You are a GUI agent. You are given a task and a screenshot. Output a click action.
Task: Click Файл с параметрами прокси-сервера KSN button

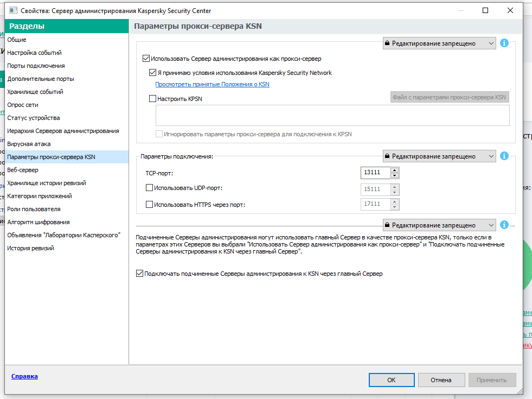coord(450,97)
